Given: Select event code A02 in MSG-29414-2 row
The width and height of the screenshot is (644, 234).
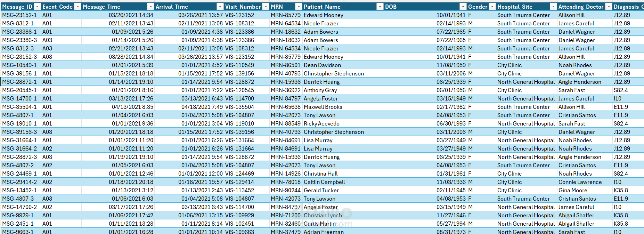Looking at the screenshot, I should (x=47, y=182).
